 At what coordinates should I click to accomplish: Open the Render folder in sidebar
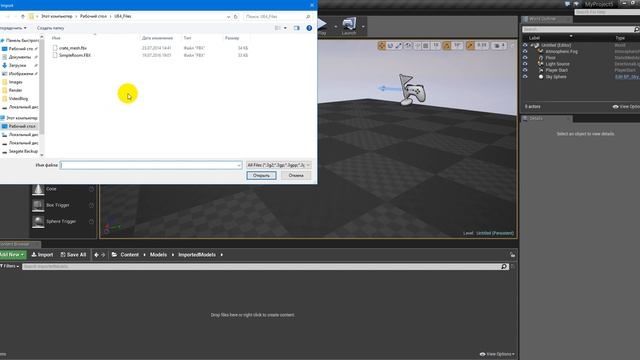[x=16, y=90]
